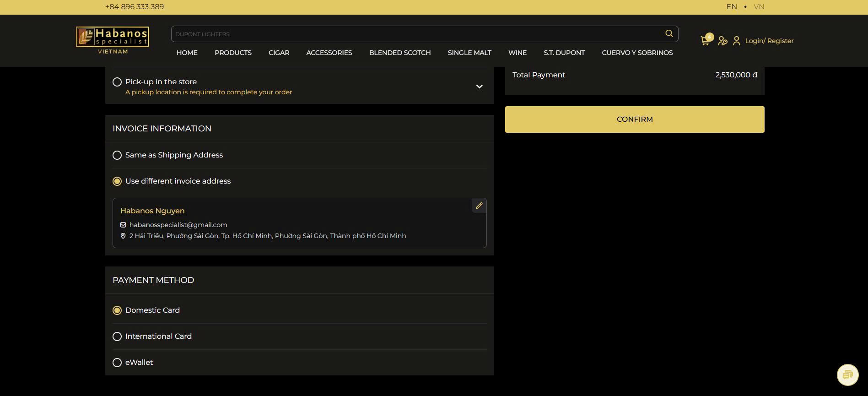Click the Total Payment label

[x=539, y=75]
